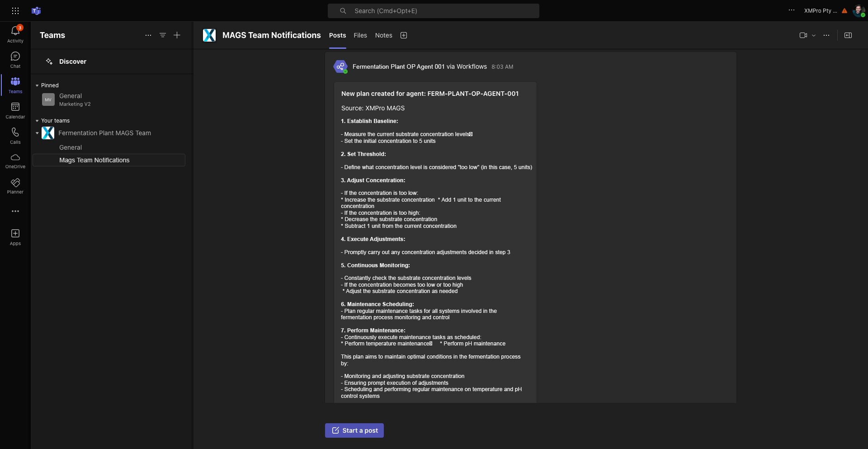
Task: Collapse the Pinned section
Action: (37, 85)
